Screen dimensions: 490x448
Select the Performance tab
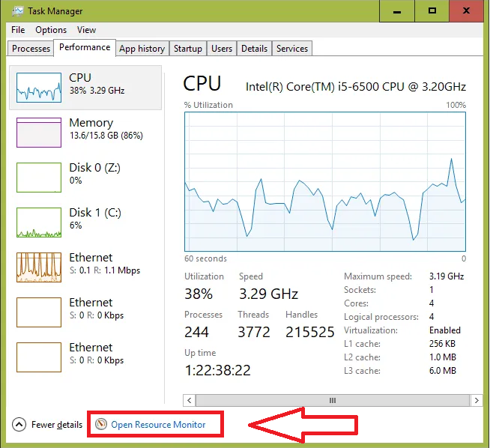pyautogui.click(x=85, y=47)
